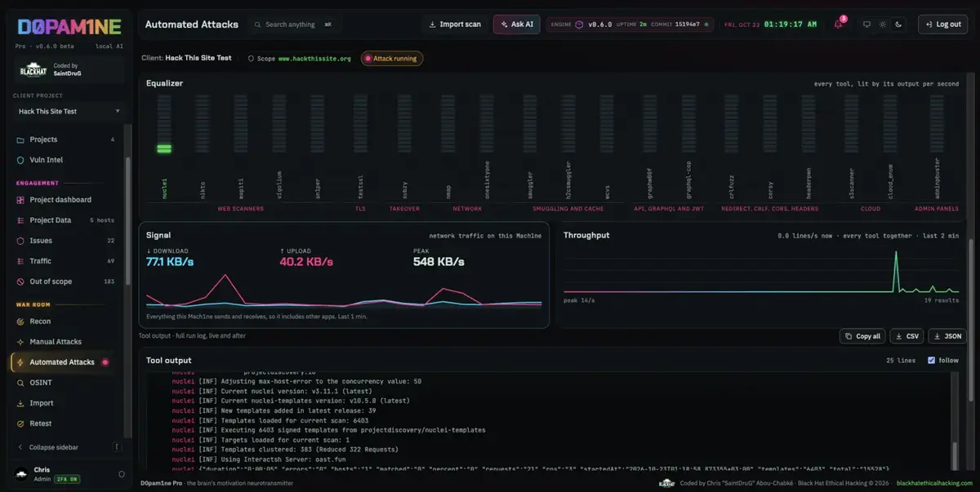Viewport: 980px width, 492px height.
Task: Open www.hackthissite.org scope link
Action: tap(314, 59)
